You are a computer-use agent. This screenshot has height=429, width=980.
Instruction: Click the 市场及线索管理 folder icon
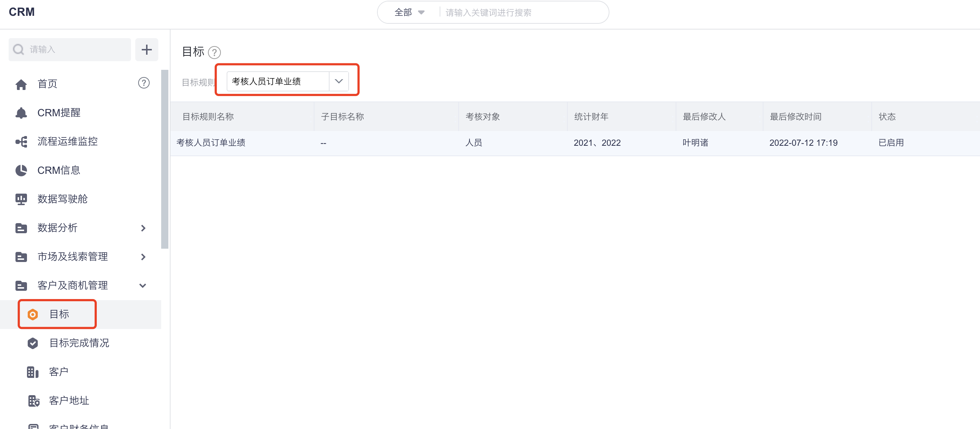click(x=21, y=257)
